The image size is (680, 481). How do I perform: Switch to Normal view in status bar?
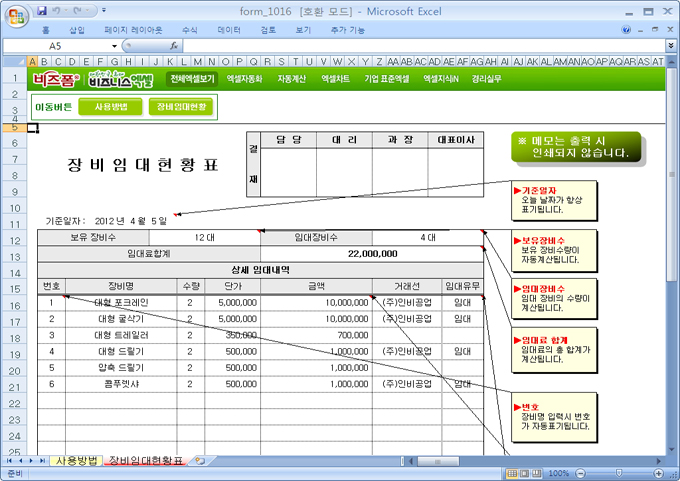512,473
